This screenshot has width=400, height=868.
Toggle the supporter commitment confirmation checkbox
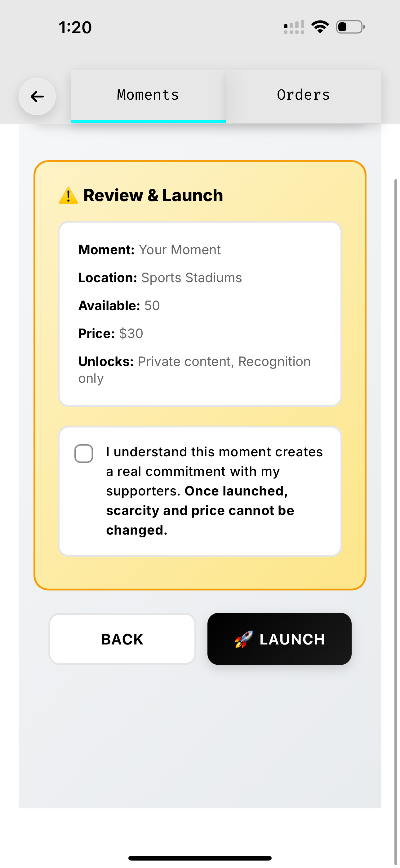[x=84, y=454]
